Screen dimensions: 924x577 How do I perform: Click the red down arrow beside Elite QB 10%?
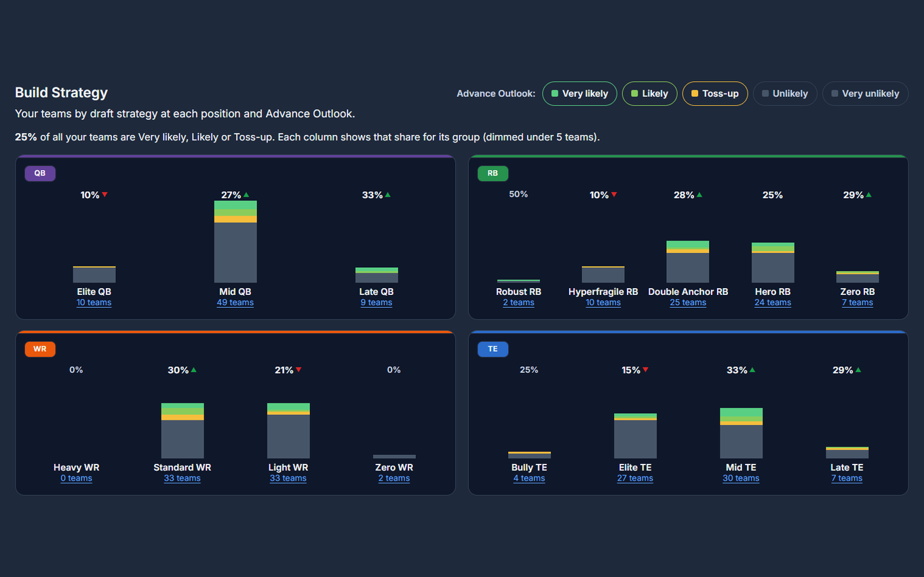coord(105,195)
